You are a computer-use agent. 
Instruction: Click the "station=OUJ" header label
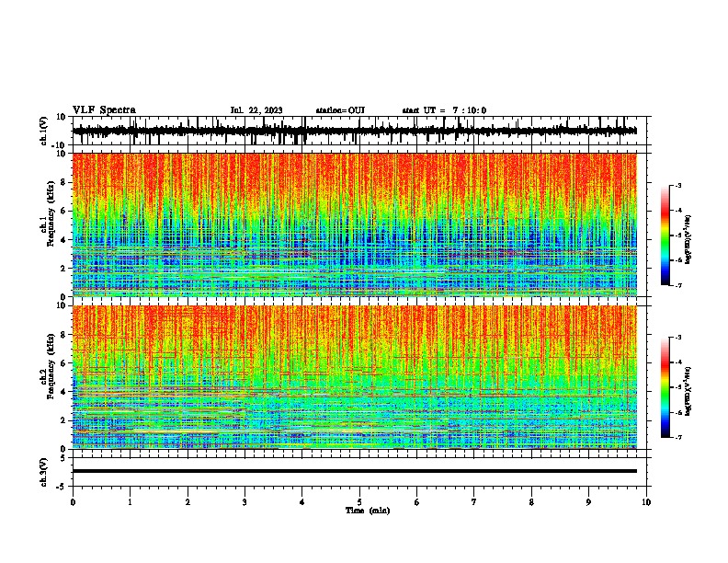[340, 110]
